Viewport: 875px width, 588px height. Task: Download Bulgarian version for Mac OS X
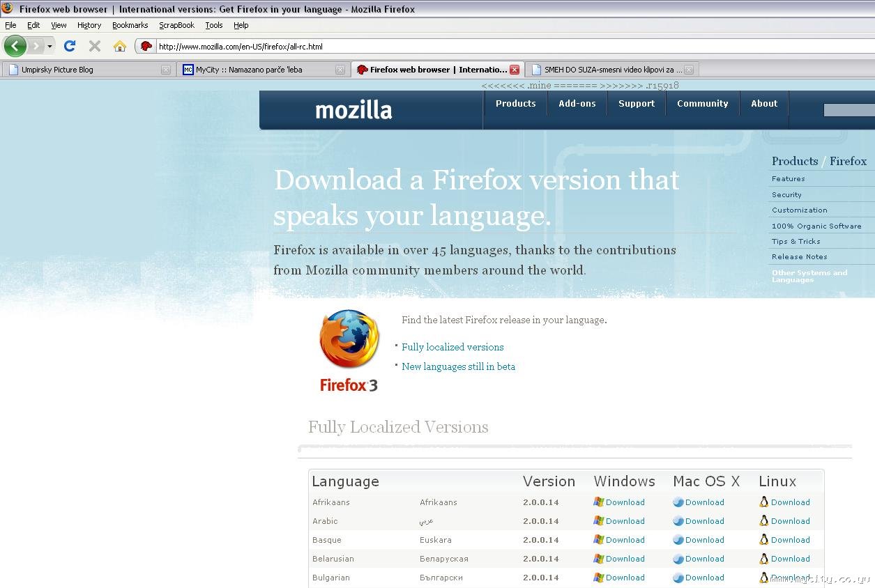(704, 578)
